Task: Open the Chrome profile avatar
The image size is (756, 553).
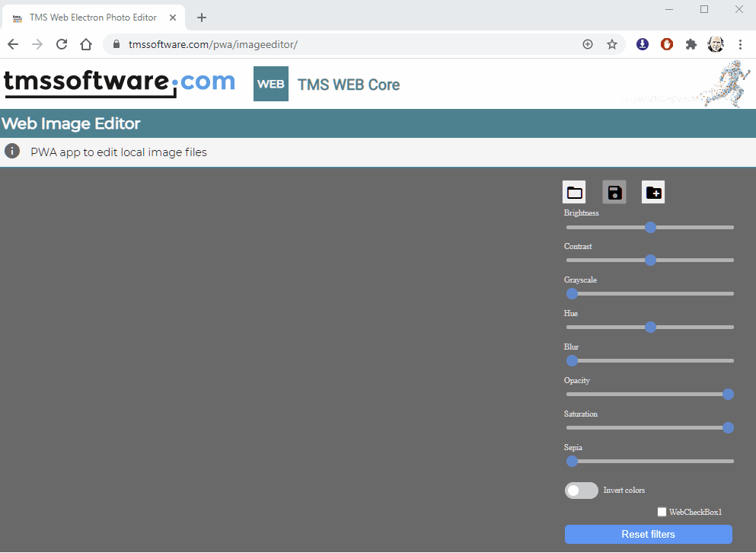Action: point(716,44)
